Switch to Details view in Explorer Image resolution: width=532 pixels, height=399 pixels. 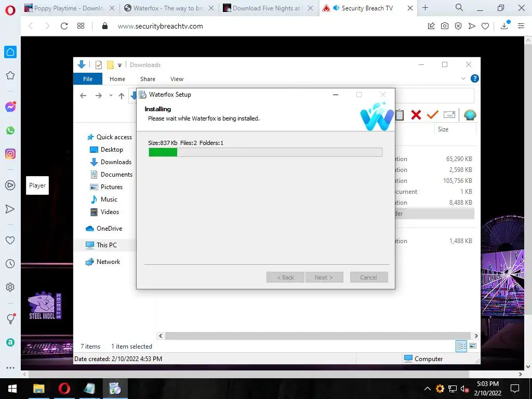[461, 346]
